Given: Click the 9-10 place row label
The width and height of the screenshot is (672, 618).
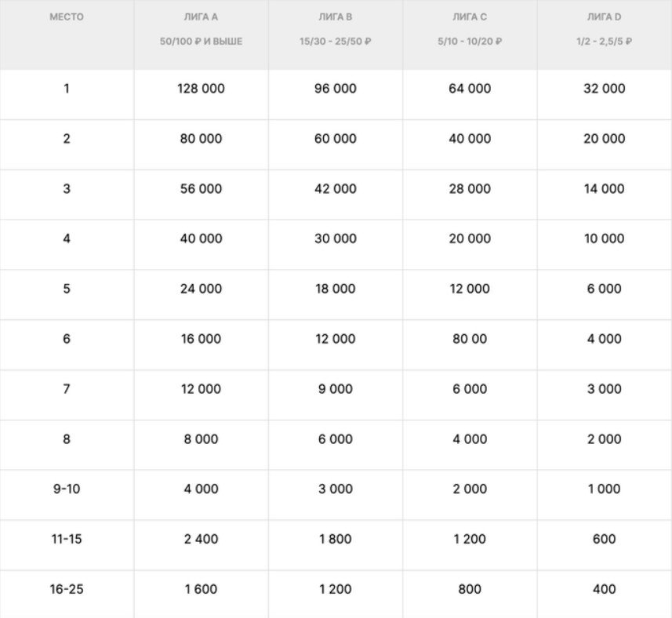Looking at the screenshot, I should [x=66, y=489].
